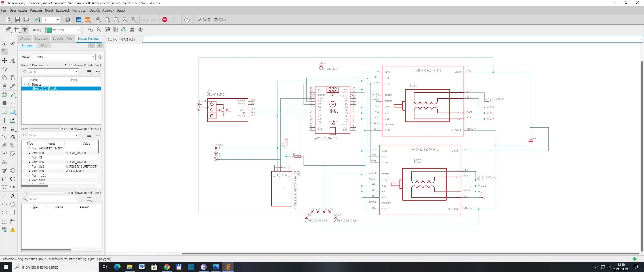This screenshot has height=272, width=644.
Task: Open the Szerkesztés menu
Action: click(19, 10)
